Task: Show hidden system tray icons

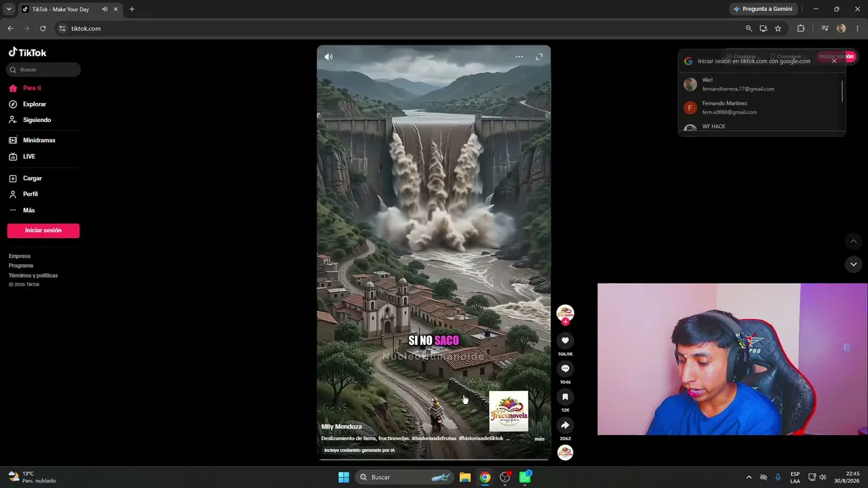Action: click(x=749, y=477)
